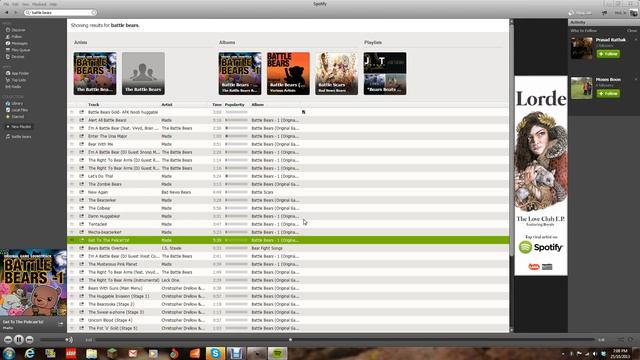640x360 pixels.
Task: Open the Edit menu
Action: click(x=16, y=4)
